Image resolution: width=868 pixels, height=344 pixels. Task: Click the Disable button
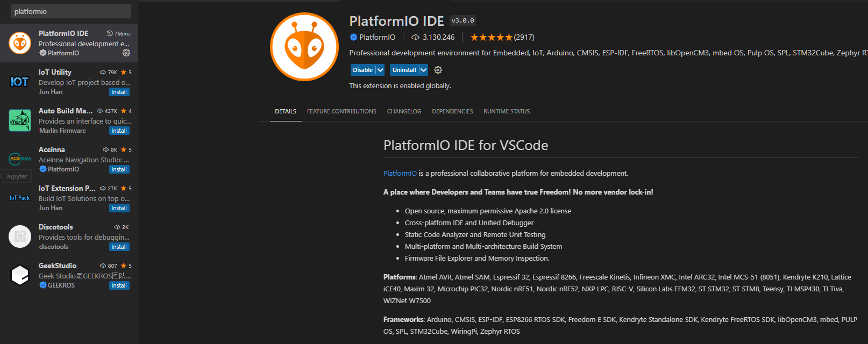(x=363, y=70)
